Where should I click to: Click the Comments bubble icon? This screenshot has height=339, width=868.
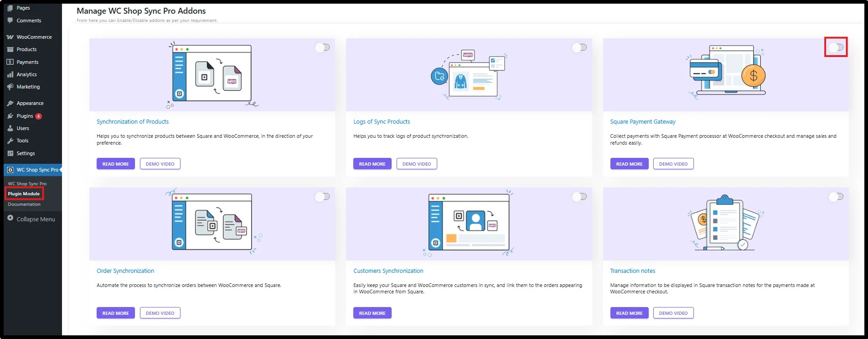[x=10, y=21]
